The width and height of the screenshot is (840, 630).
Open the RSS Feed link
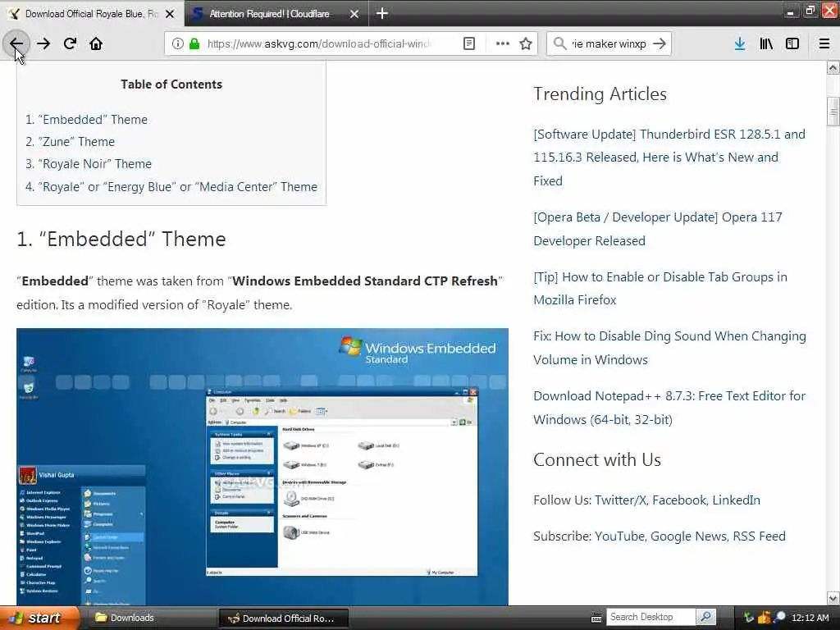coord(759,536)
